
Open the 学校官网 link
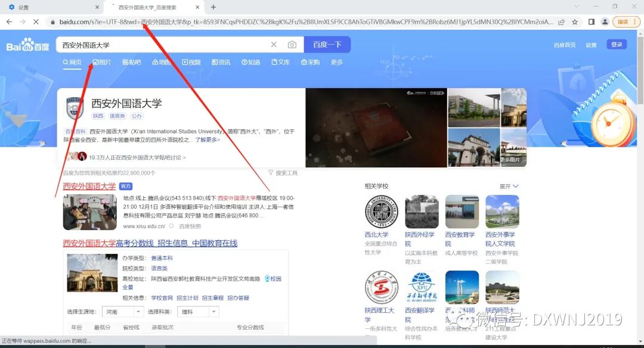[x=162, y=297]
